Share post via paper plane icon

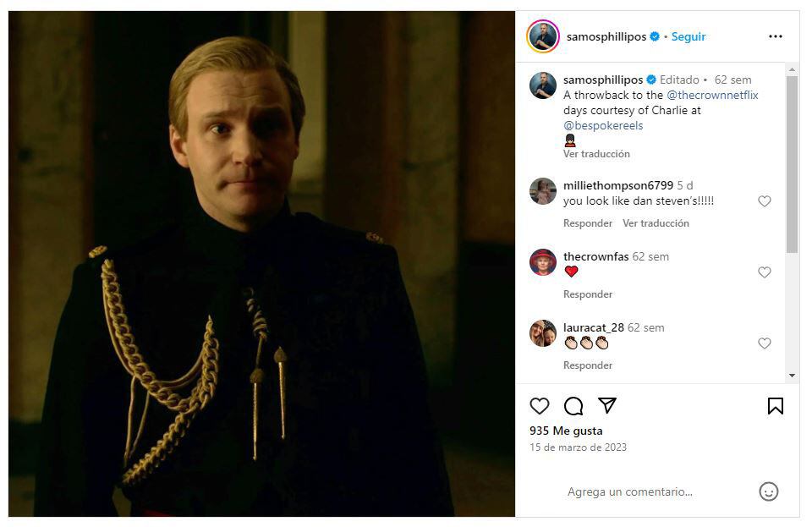607,405
